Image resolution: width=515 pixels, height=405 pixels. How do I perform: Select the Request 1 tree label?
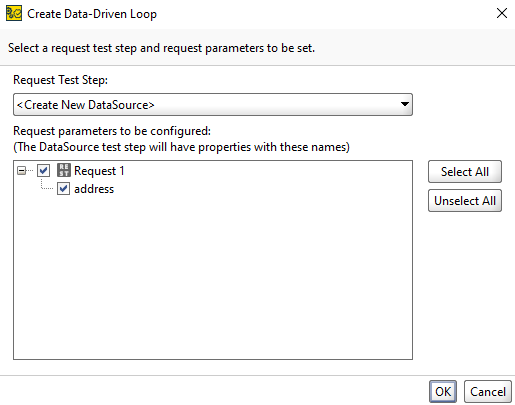[99, 171]
